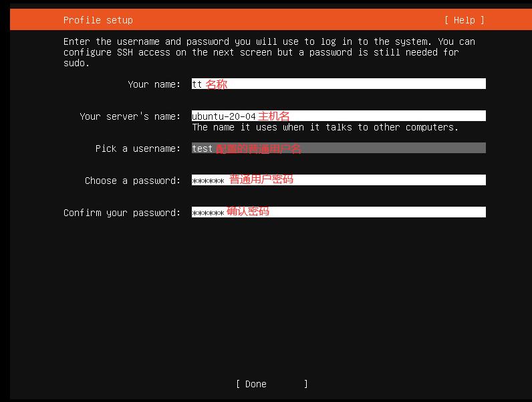The image size is (532, 402).
Task: Click the 'Your server's name:' label
Action: coord(130,116)
